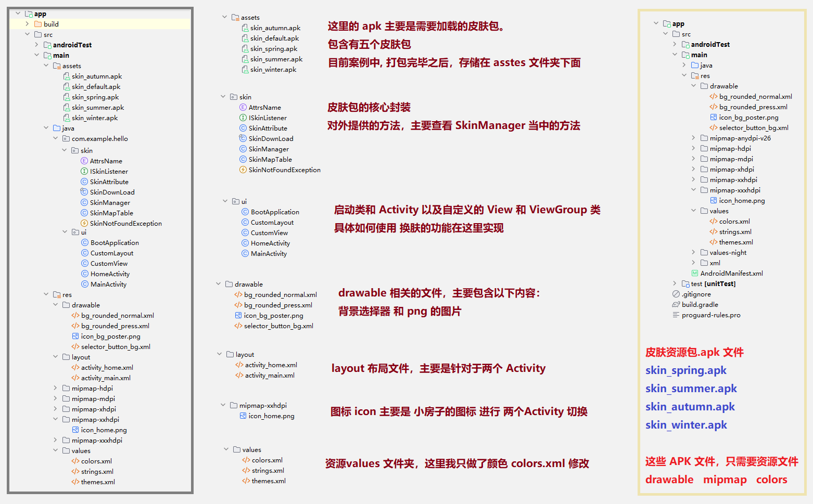Select icon_home.png in middle mipmap-xxhdpi list
Viewport: 813px width, 504px height.
[272, 416]
